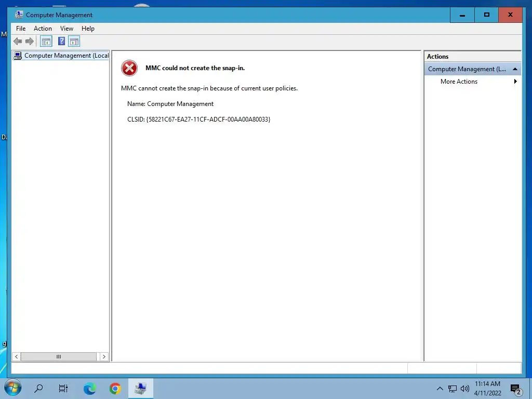This screenshot has height=399, width=532.
Task: Click 'Name: Computer Management' text
Action: click(170, 104)
